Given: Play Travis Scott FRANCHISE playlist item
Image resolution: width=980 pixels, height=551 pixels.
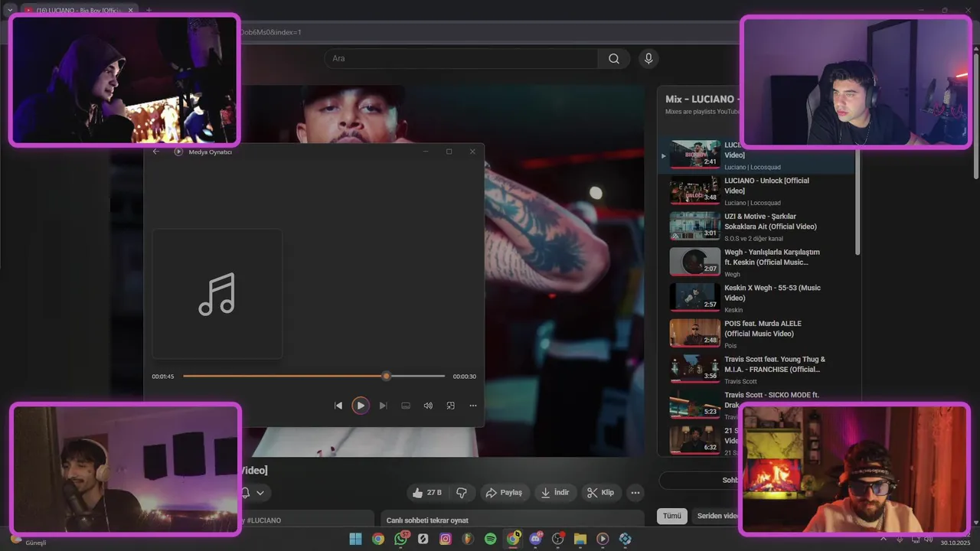Looking at the screenshot, I should pyautogui.click(x=756, y=369).
